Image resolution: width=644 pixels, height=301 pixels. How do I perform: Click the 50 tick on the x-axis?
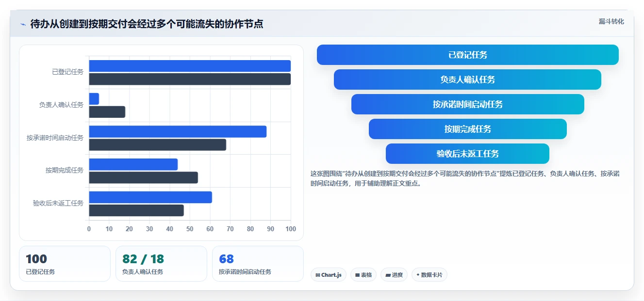190,229
